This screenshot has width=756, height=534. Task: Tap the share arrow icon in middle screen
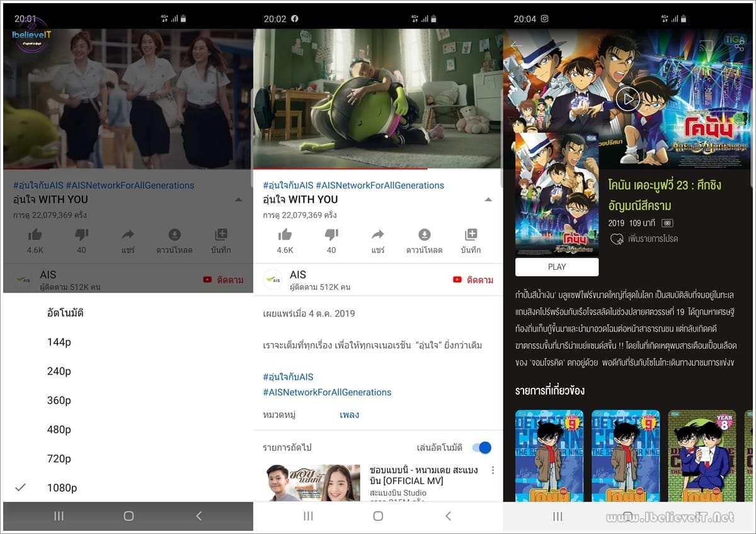pos(378,235)
